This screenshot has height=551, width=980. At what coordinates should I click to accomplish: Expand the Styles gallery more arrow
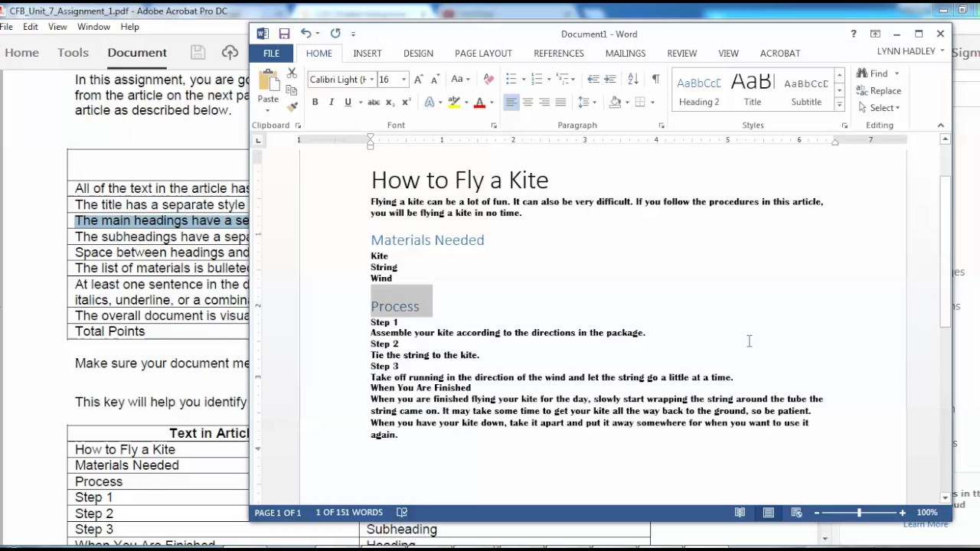[839, 104]
